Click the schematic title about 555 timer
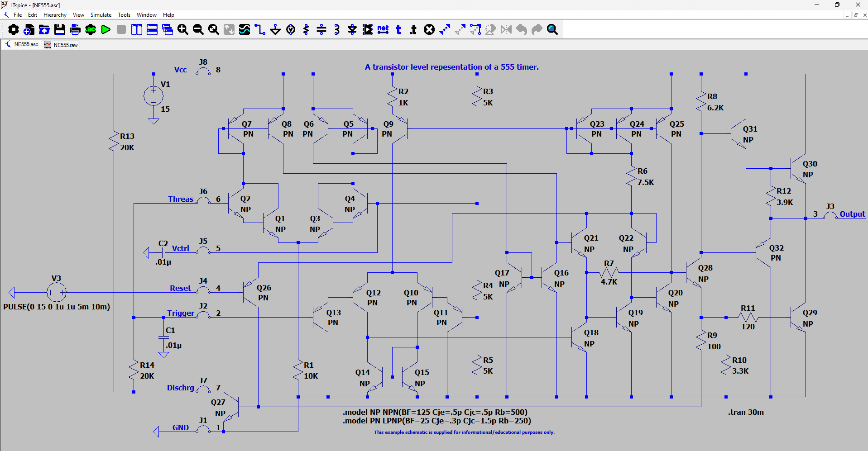This screenshot has width=868, height=451. coord(452,67)
